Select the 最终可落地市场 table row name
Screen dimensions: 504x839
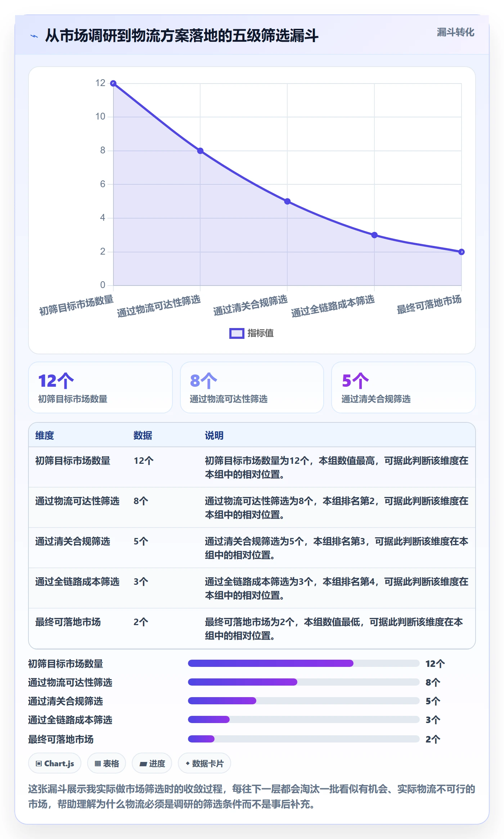pyautogui.click(x=68, y=622)
